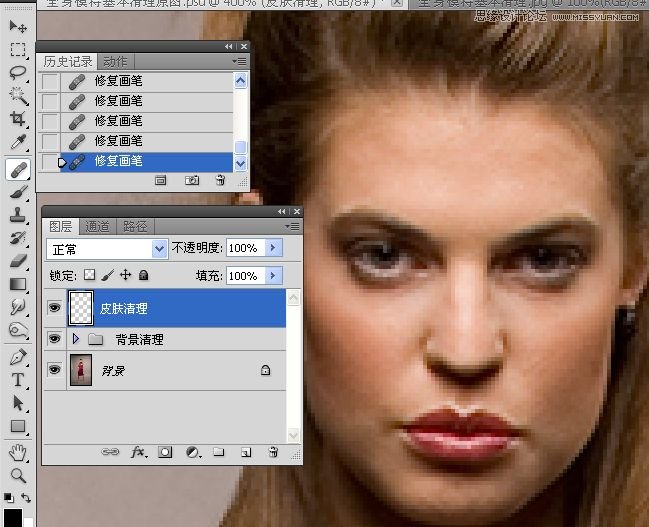The height and width of the screenshot is (527, 649).
Task: Create new snapshot camera icon in History
Action: [x=192, y=180]
